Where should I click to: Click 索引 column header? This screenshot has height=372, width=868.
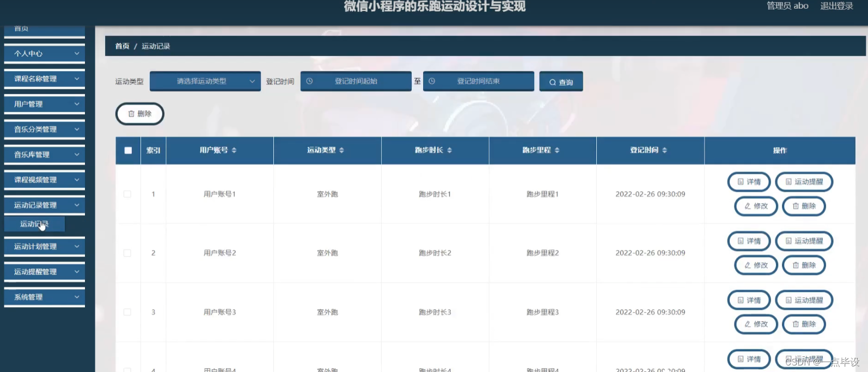[x=154, y=150]
